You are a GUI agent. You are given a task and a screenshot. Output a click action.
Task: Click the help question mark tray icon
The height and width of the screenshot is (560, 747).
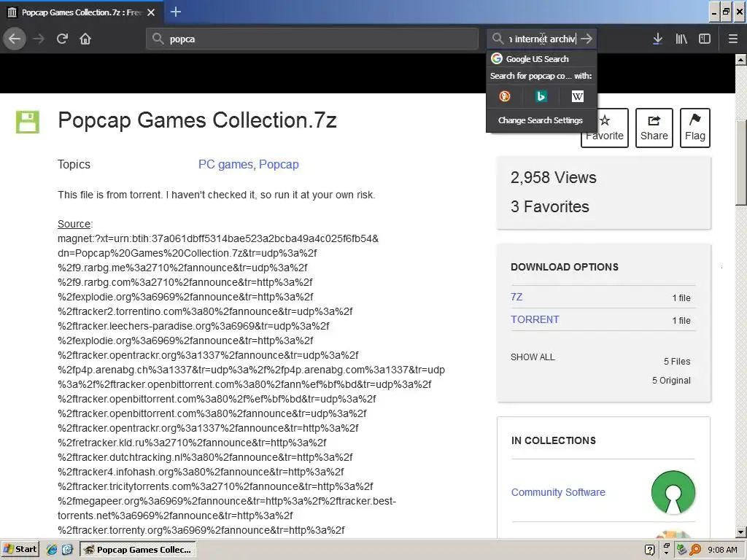tap(649, 550)
